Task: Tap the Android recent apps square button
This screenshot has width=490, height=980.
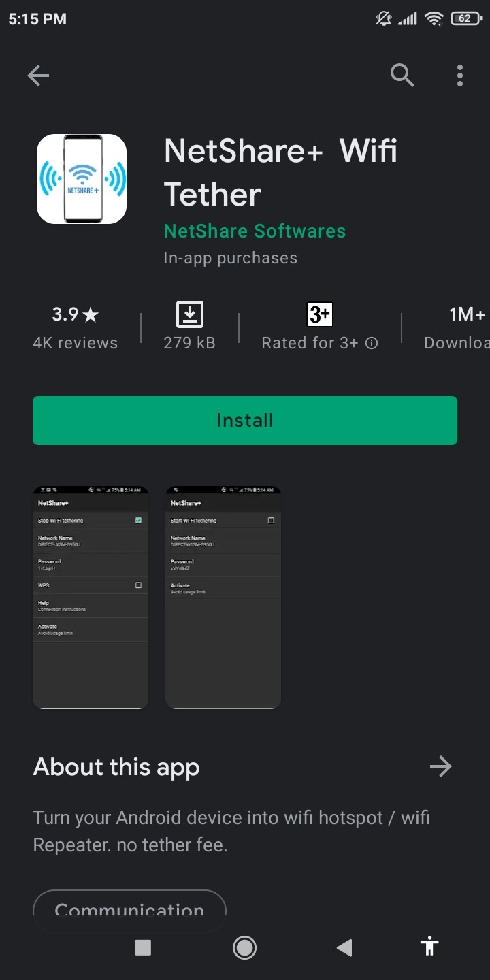Action: 143,947
